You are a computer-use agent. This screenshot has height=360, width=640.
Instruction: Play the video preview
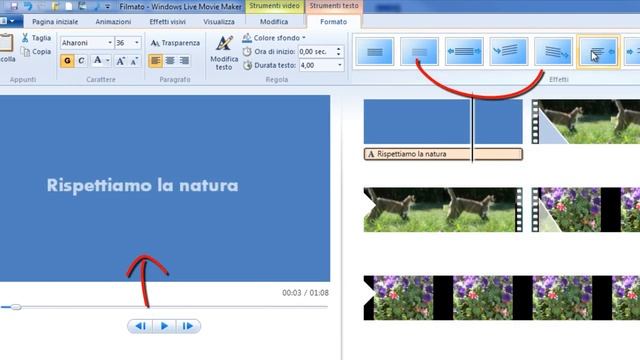click(164, 326)
